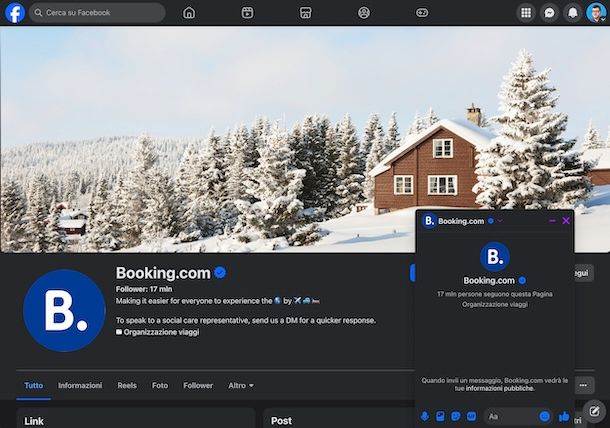610x428 pixels.
Task: Focus the Cerca su Facebook search field
Action: click(97, 12)
